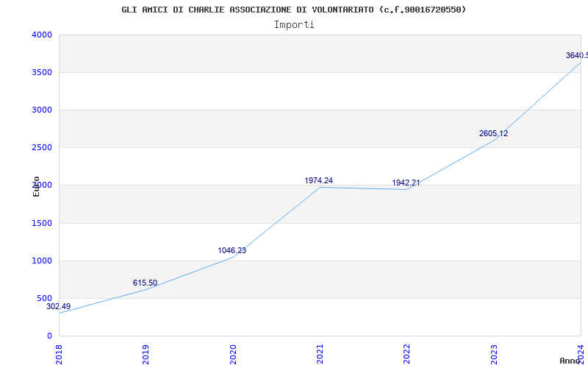Click the Anno axis title

point(570,361)
